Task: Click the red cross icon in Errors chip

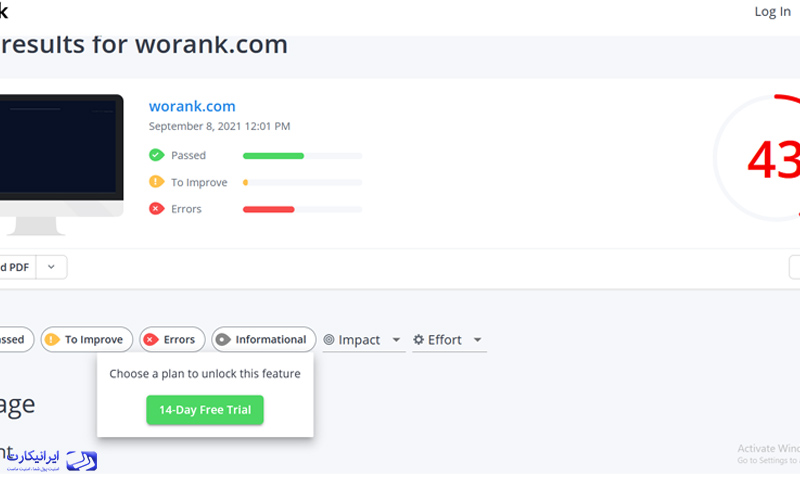Action: [151, 339]
